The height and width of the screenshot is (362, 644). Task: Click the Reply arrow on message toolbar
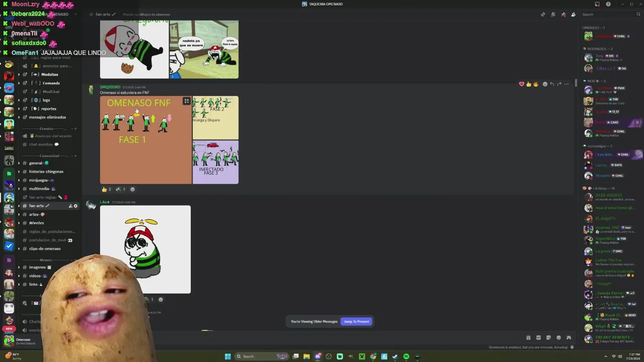[x=552, y=84]
